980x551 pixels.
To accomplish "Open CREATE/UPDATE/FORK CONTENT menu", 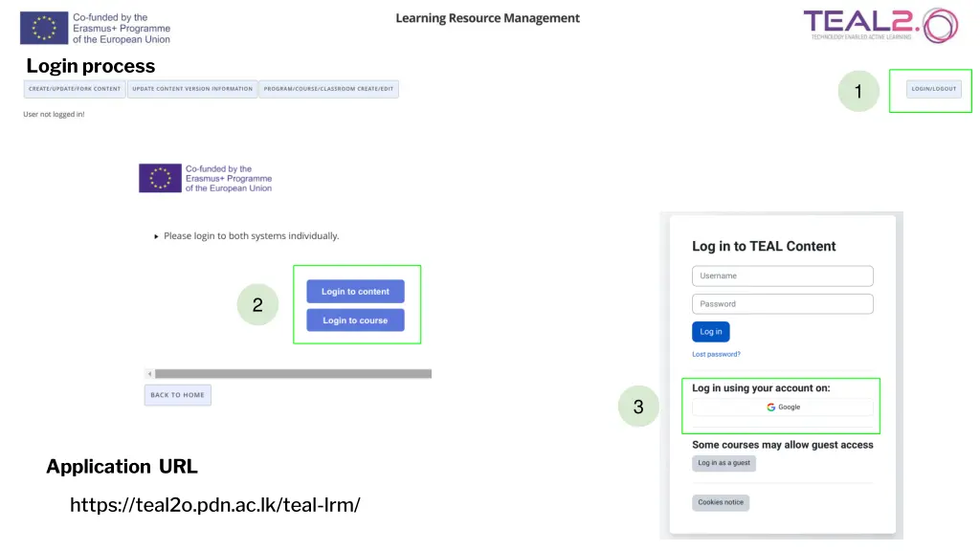I will tap(75, 89).
